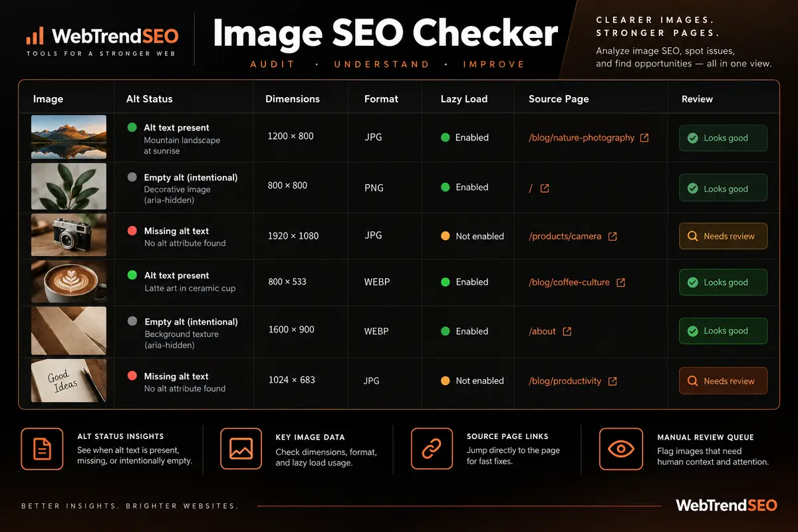Viewport: 798px width, 532px height.
Task: Click the Manual Review Queue eye icon
Action: click(x=620, y=449)
